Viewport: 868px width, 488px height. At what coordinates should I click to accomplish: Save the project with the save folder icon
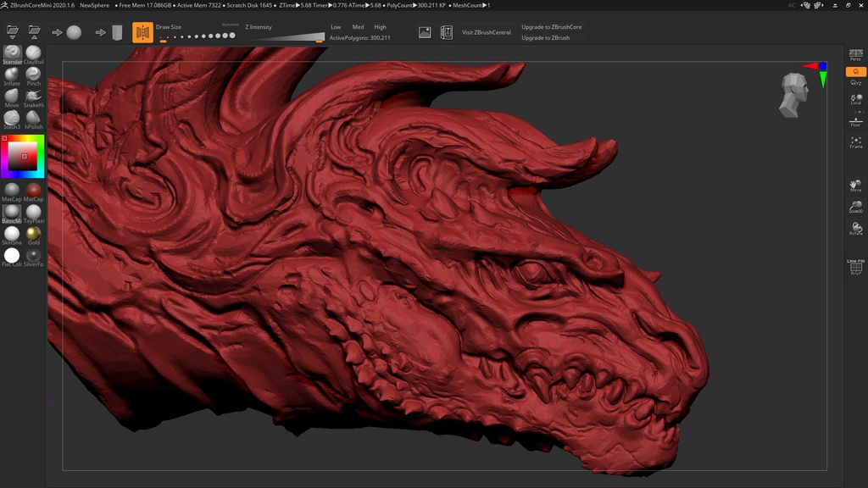click(x=34, y=32)
